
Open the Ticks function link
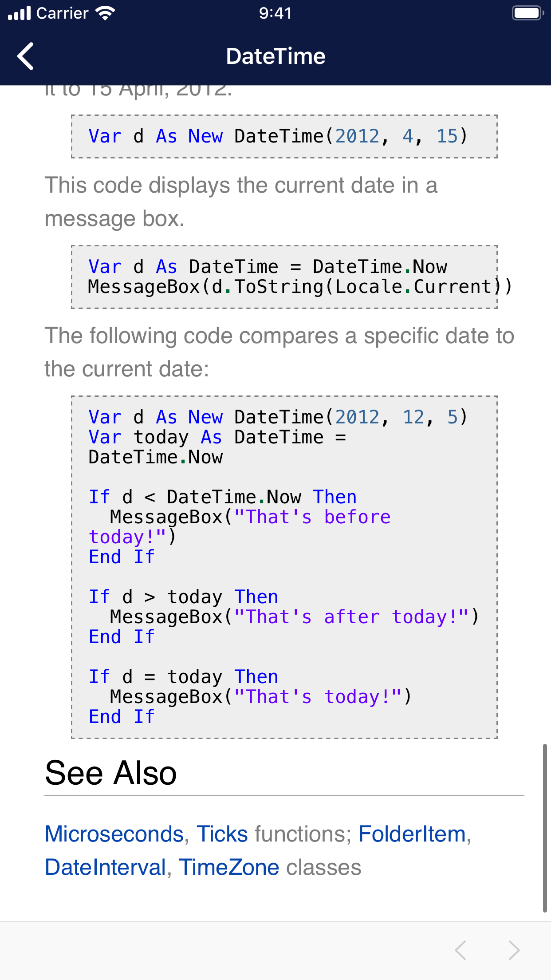click(x=222, y=834)
